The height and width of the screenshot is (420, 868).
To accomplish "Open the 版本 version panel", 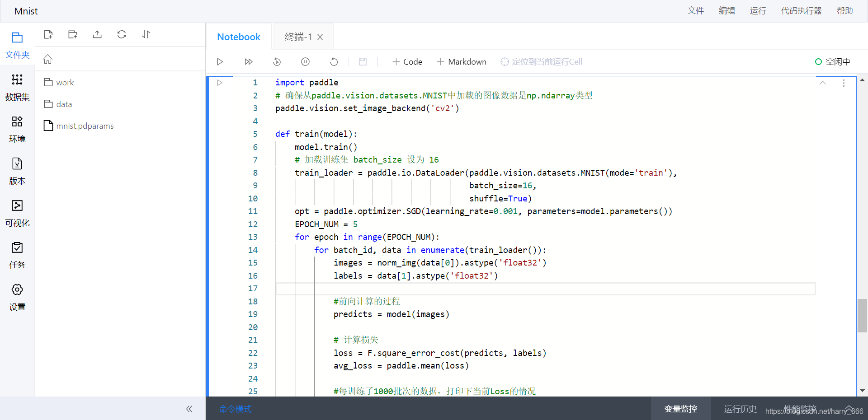I will 17,172.
